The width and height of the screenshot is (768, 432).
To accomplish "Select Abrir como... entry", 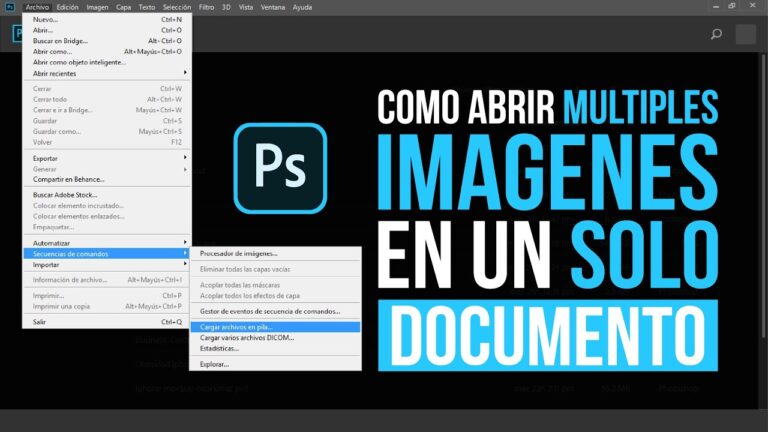I will 107,51.
